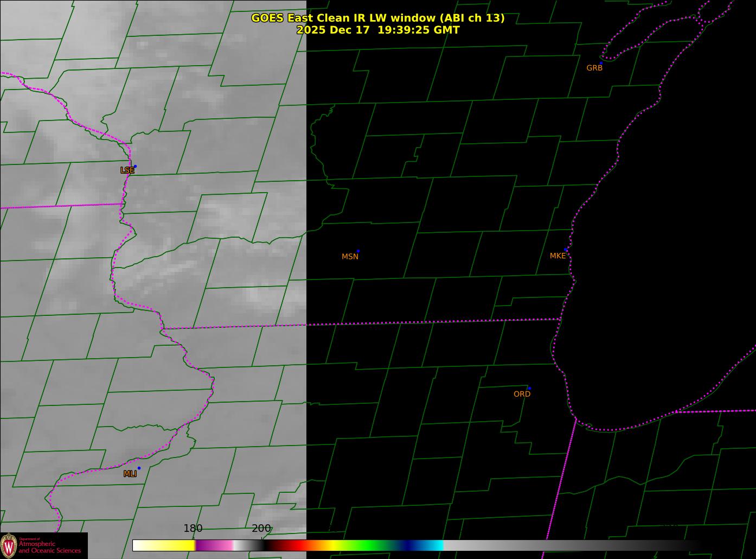This screenshot has width=756, height=559.
Task: Click the 2025 Dec 17 timestamp line
Action: pyautogui.click(x=377, y=30)
